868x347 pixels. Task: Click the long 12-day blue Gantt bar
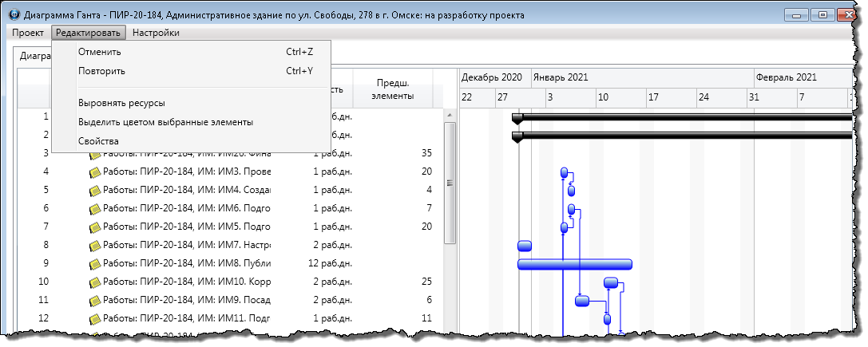[574, 264]
